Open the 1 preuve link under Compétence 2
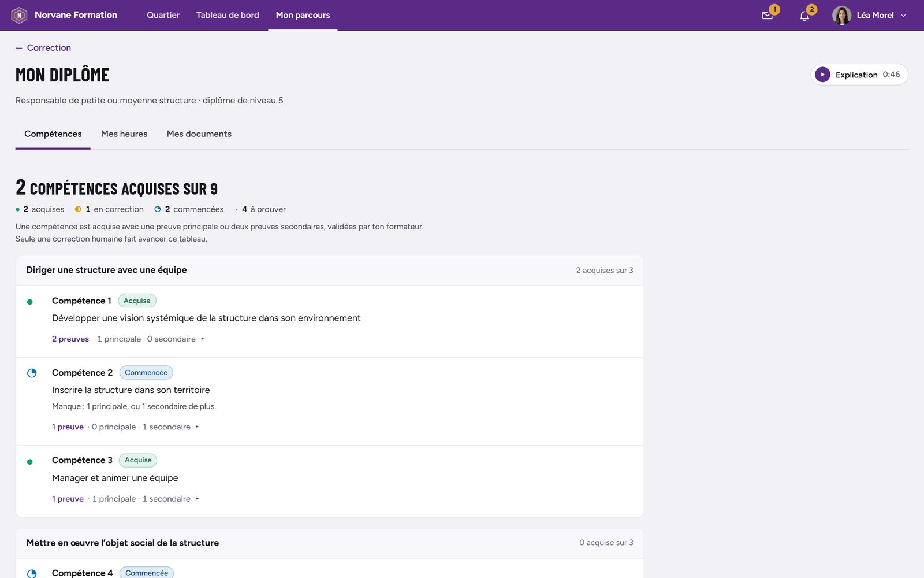Screen dimensions: 924x578 (x=68, y=427)
